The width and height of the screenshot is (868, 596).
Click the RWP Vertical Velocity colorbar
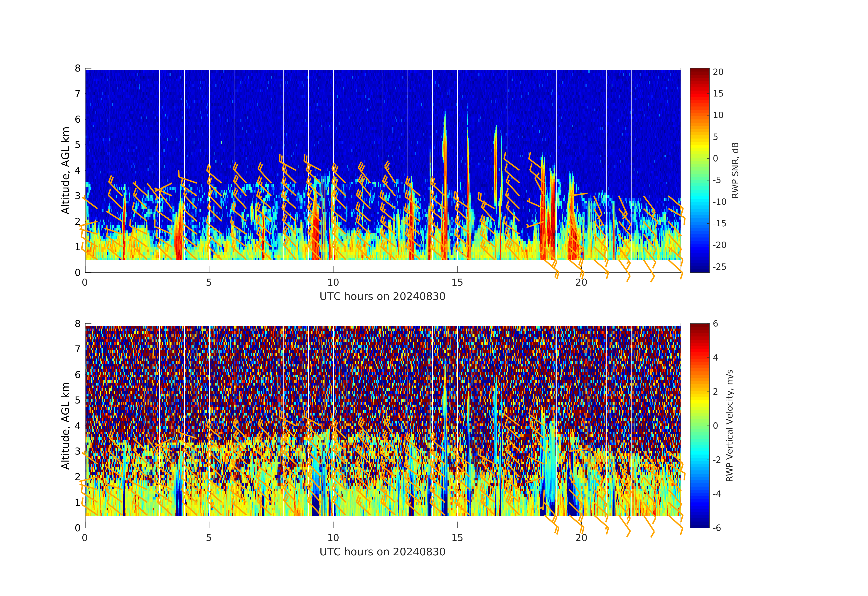pyautogui.click(x=699, y=425)
